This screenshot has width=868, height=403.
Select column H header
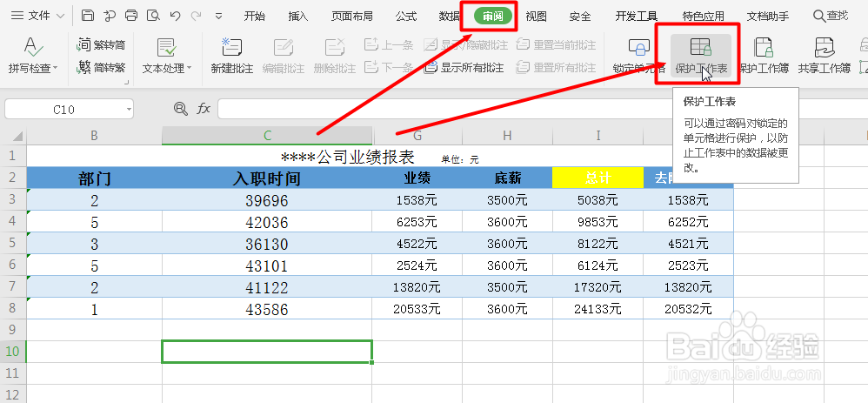coord(508,136)
